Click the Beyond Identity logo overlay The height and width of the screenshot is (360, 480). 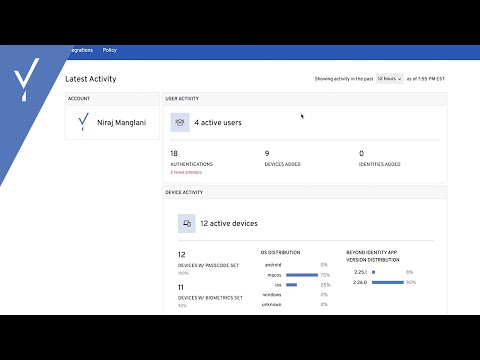tap(26, 79)
